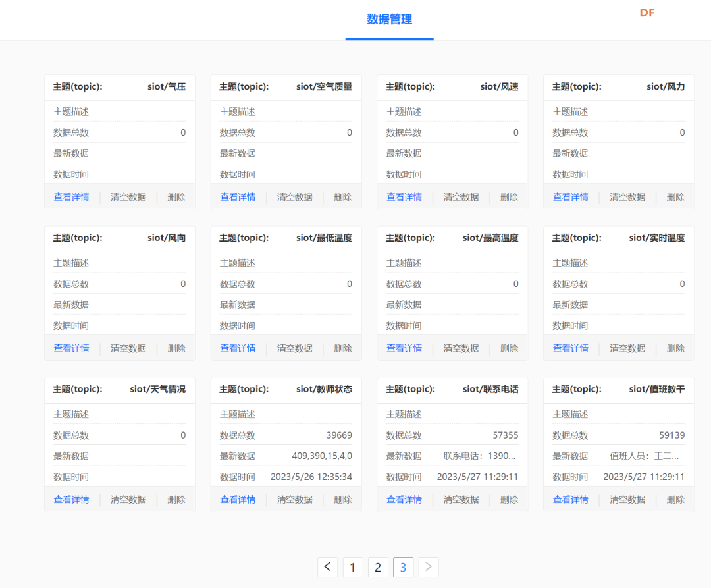The width and height of the screenshot is (711, 588).
Task: Click latest data 值班人员：王二...
Action: tap(645, 456)
